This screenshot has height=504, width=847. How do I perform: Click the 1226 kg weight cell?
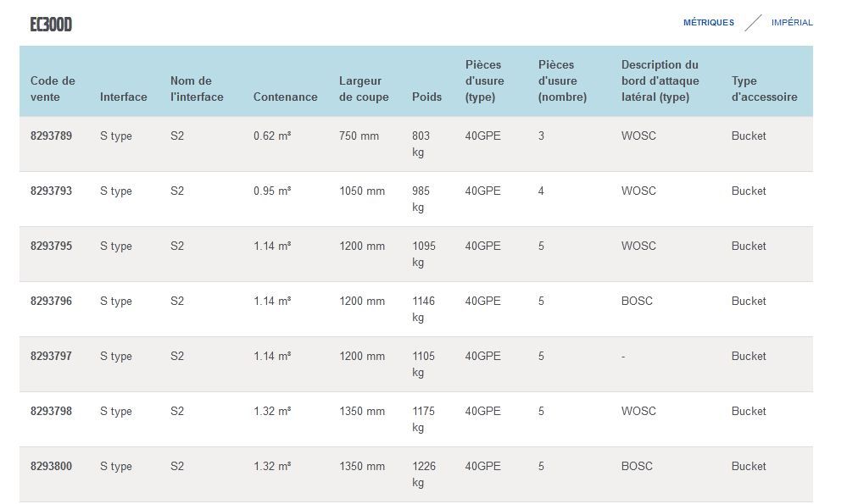[x=423, y=474]
